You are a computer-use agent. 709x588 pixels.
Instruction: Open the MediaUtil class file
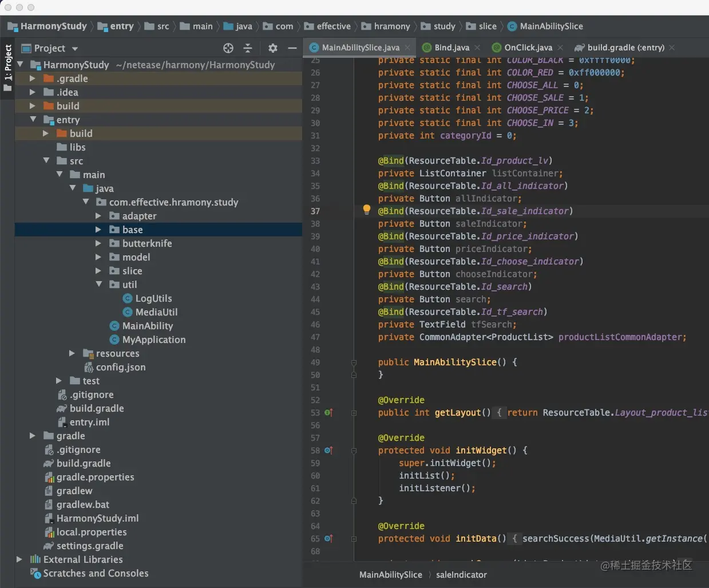click(x=156, y=312)
